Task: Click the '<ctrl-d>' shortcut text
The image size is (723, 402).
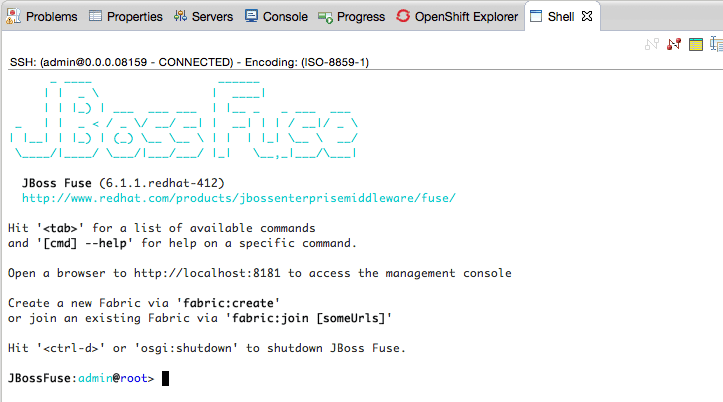Action: coord(71,348)
